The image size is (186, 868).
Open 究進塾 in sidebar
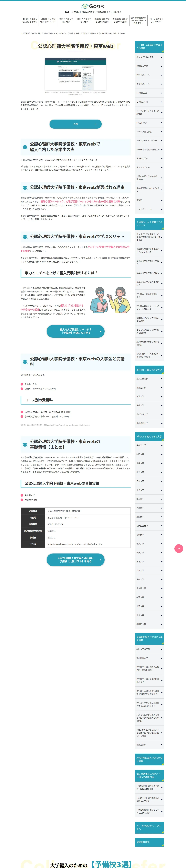pos(149,201)
